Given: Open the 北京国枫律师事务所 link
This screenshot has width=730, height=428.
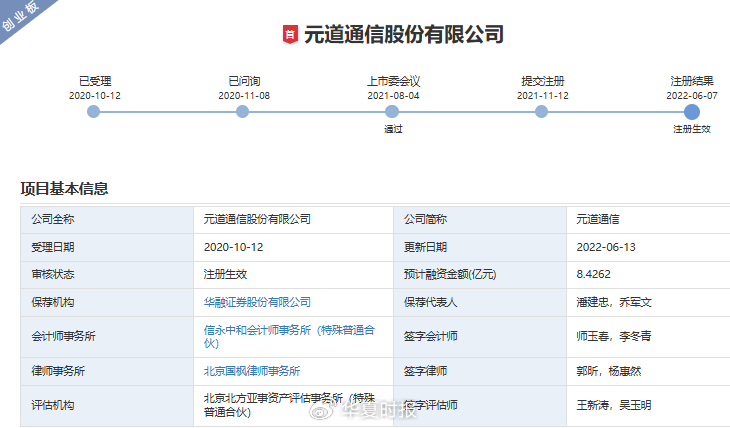Looking at the screenshot, I should 252,371.
